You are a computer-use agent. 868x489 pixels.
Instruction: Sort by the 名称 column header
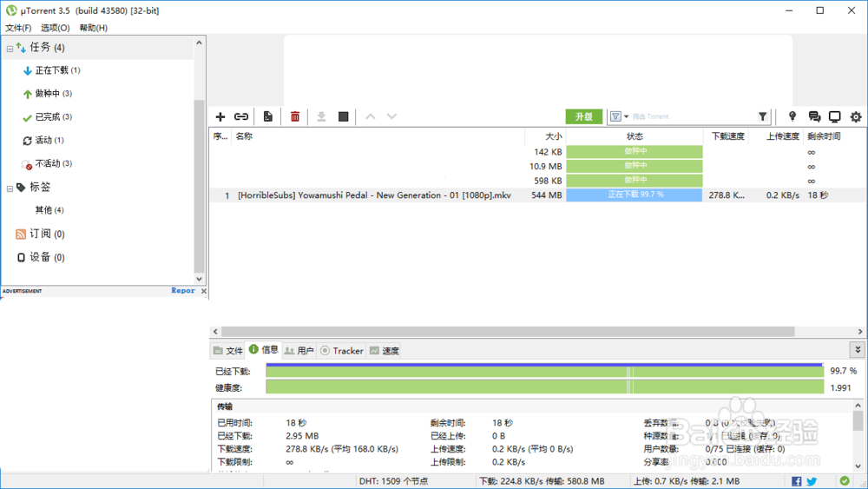[378, 136]
